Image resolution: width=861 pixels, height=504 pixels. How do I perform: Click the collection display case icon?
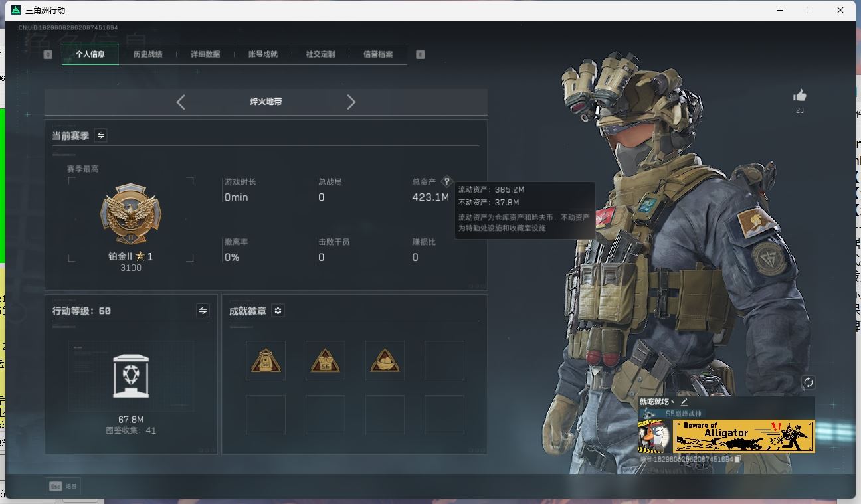coord(131,376)
